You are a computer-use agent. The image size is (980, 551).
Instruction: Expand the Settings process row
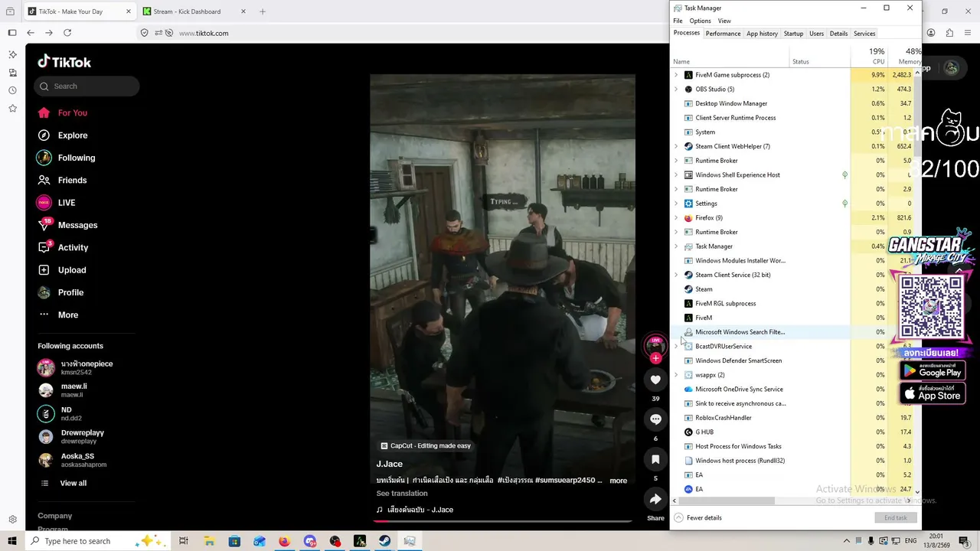tap(676, 204)
